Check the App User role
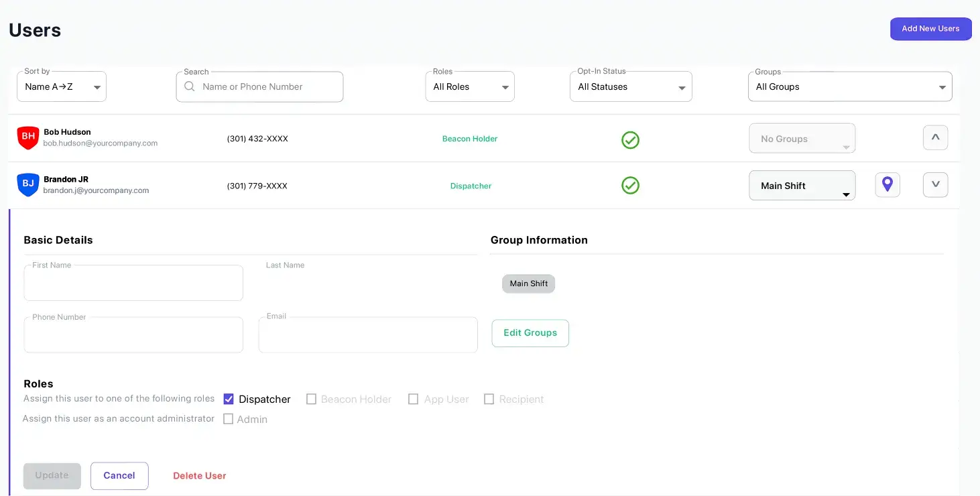980x496 pixels. (414, 399)
